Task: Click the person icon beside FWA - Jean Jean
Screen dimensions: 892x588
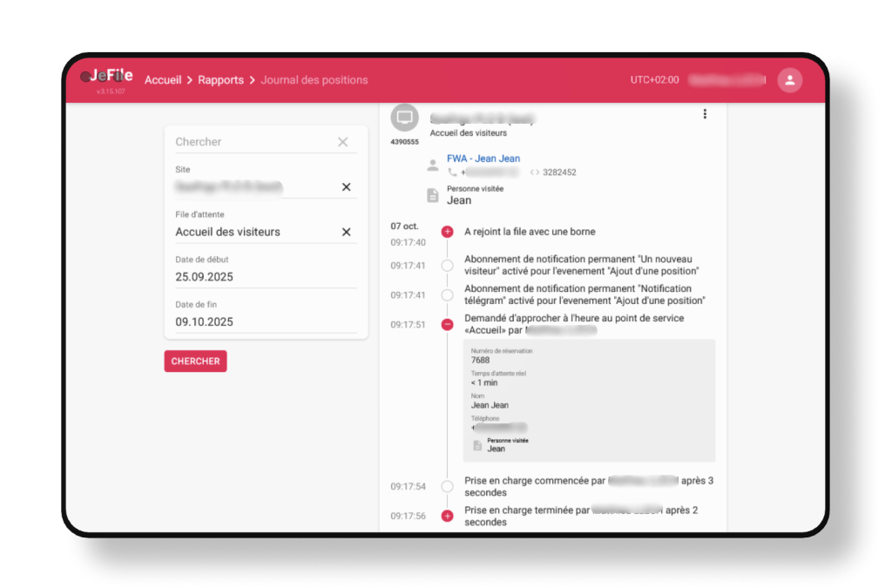Action: (x=433, y=165)
